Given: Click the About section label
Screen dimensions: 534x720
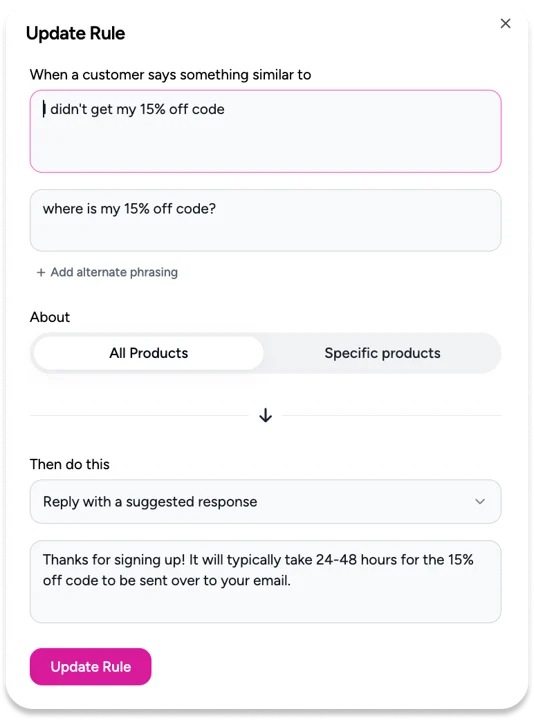Looking at the screenshot, I should [50, 317].
